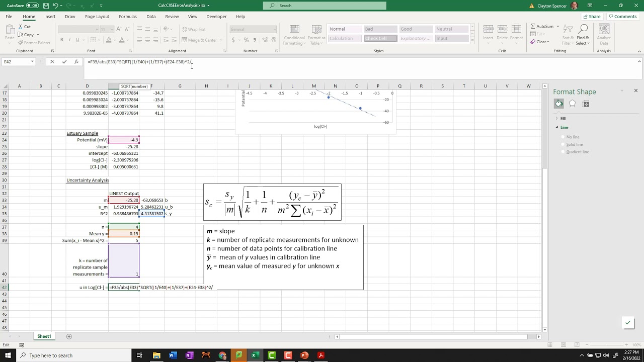Open the Size & Properties icon
The height and width of the screenshot is (362, 644).
(586, 104)
